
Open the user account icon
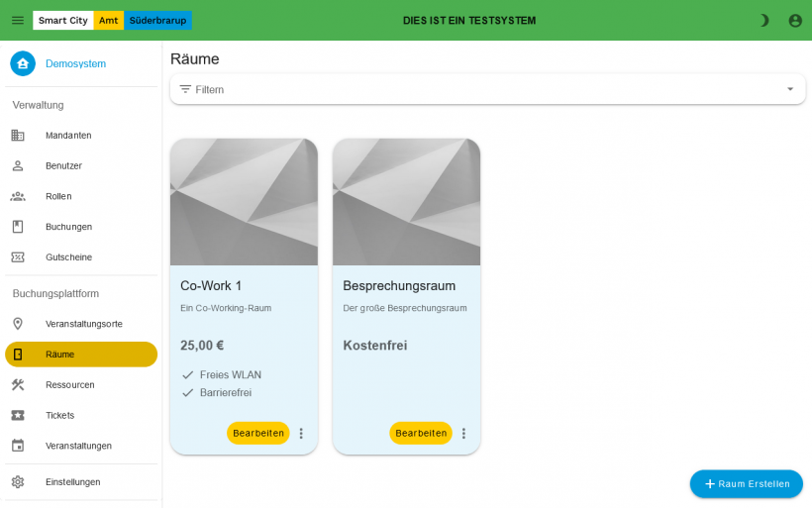pyautogui.click(x=795, y=20)
